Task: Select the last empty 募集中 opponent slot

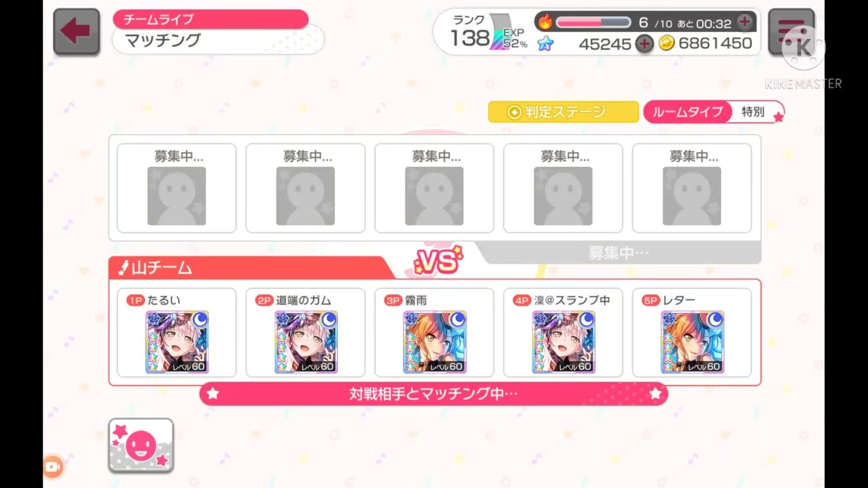Action: (x=692, y=188)
